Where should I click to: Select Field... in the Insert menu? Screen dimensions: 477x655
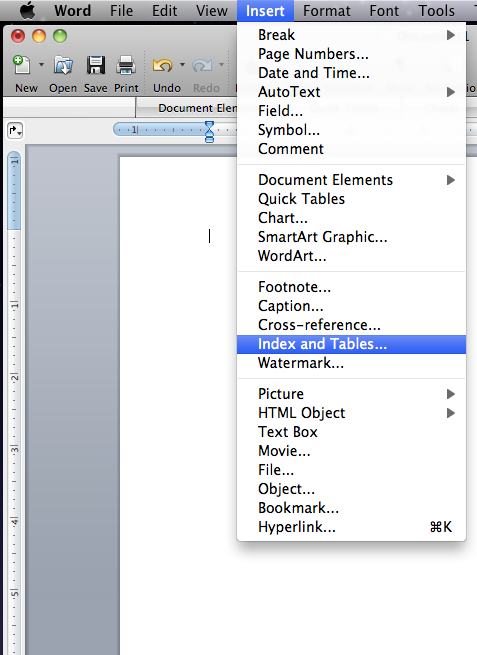coord(351,111)
